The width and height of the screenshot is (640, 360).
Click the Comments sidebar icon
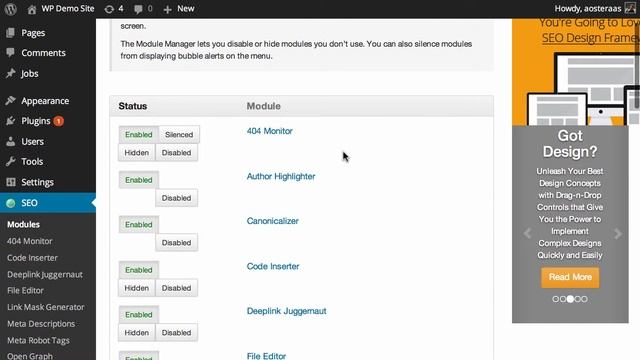pyautogui.click(x=11, y=53)
